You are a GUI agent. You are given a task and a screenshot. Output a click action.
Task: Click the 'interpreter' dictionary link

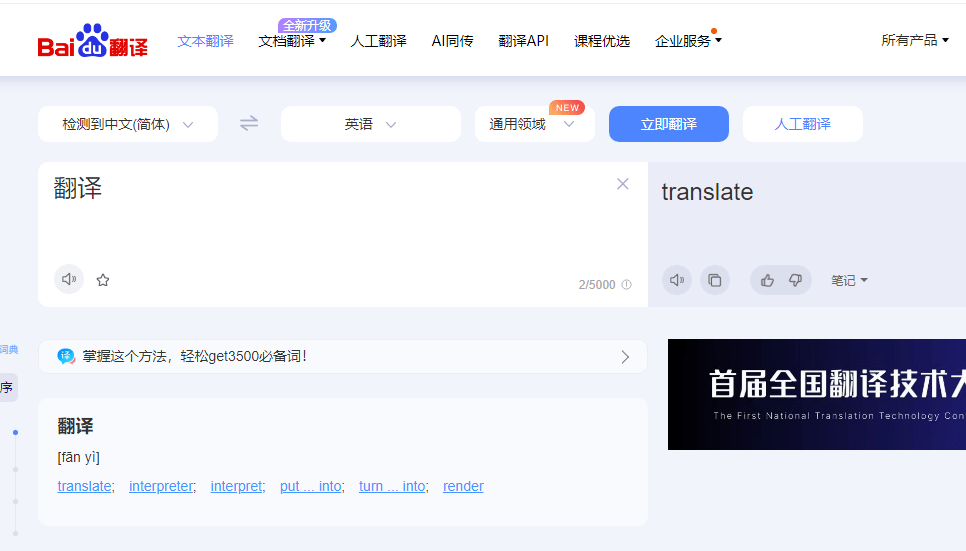[161, 487]
